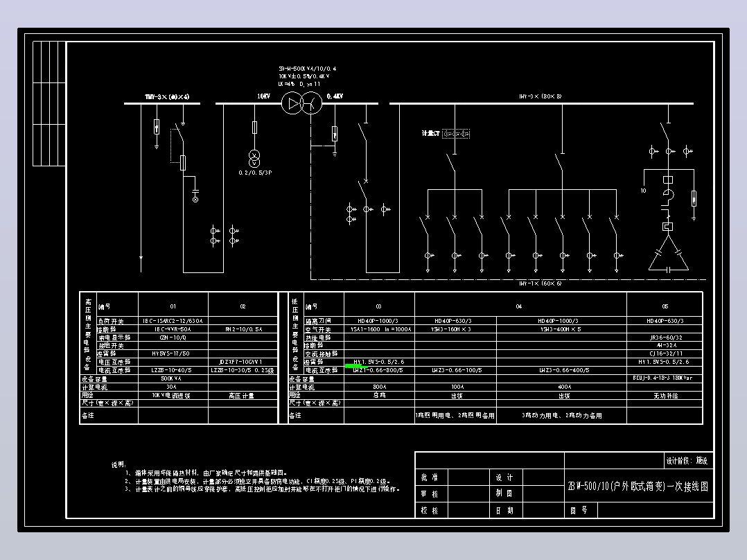The height and width of the screenshot is (560, 747).
Task: Select cell '无功补偿' in column 05
Action: [665, 396]
